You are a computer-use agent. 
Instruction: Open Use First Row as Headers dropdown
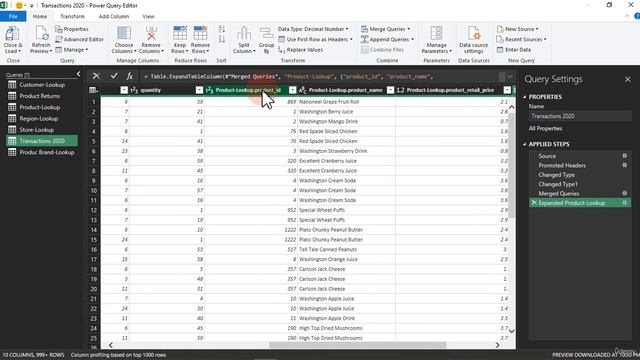[x=316, y=39]
